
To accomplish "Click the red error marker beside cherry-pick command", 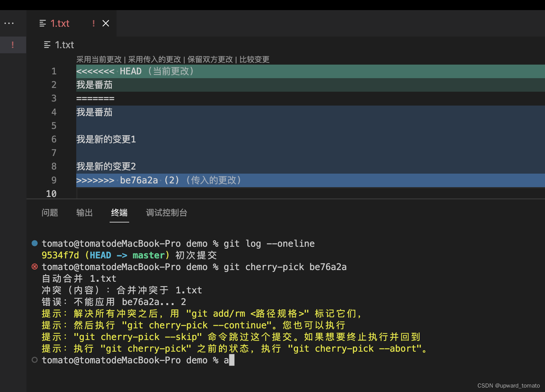I will (x=35, y=267).
